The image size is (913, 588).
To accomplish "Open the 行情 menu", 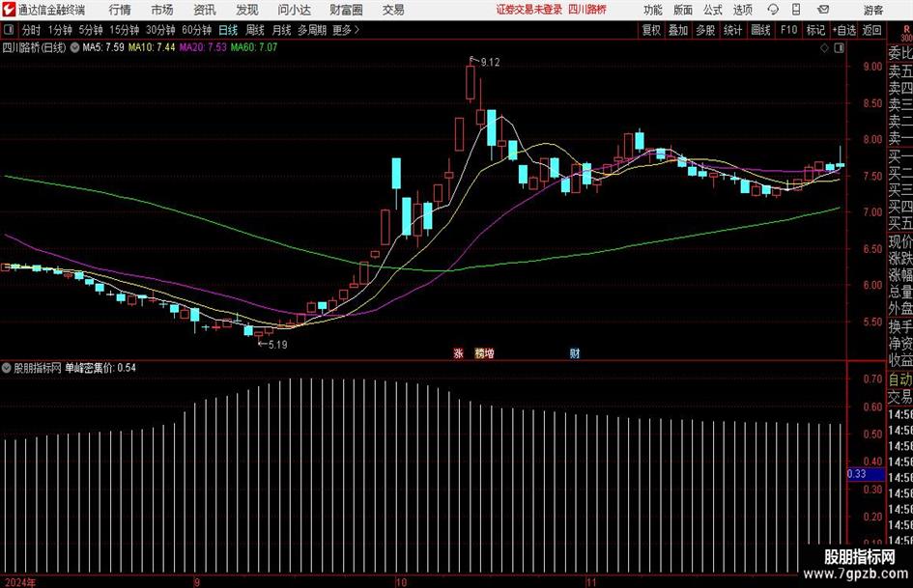I will (x=120, y=10).
